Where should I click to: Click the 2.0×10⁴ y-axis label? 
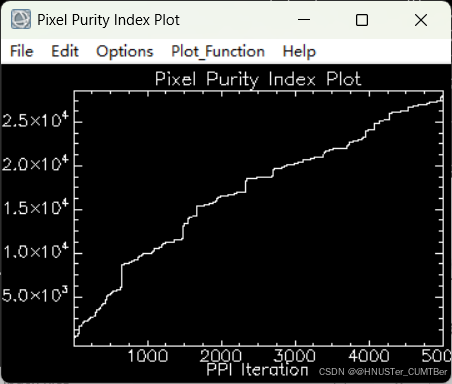(x=35, y=164)
